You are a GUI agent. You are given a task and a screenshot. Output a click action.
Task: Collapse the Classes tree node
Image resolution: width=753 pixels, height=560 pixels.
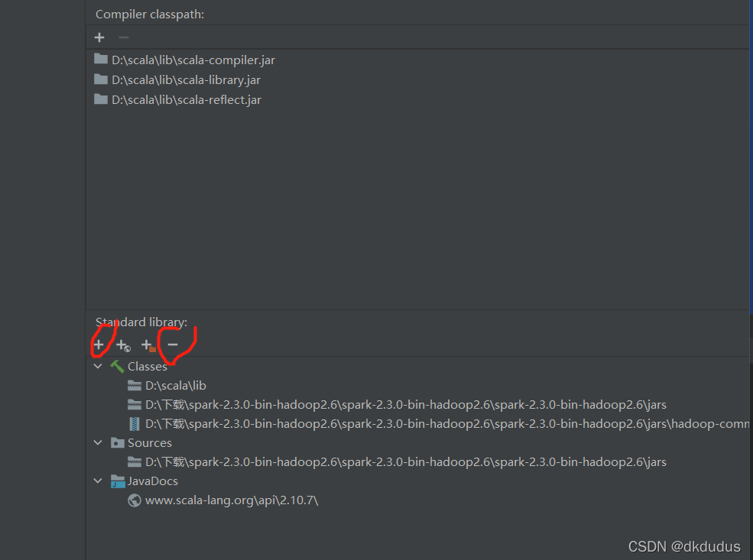pos(98,366)
